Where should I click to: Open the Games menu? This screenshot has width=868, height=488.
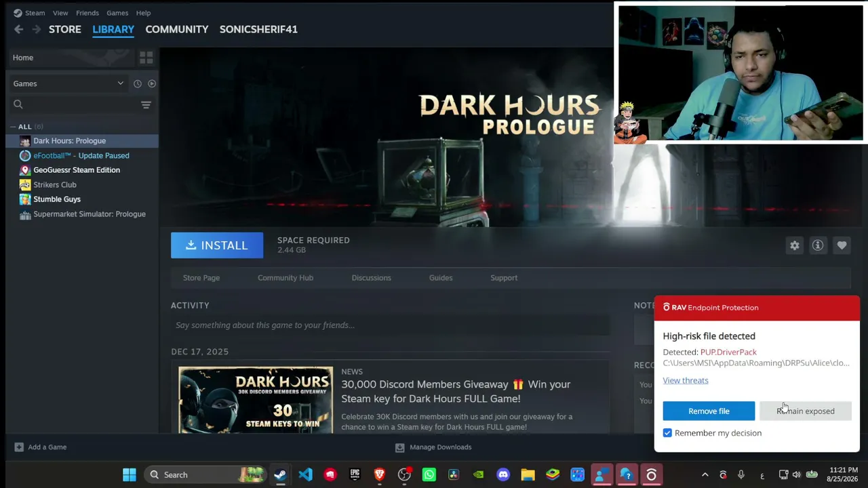(x=117, y=13)
